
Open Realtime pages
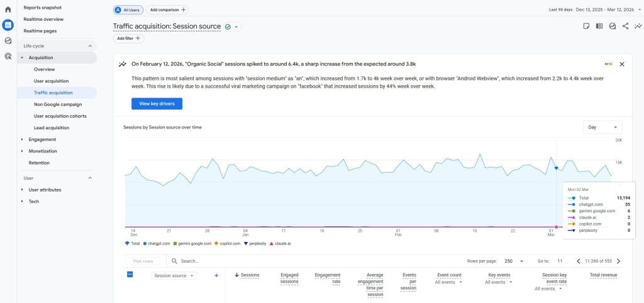(40, 31)
